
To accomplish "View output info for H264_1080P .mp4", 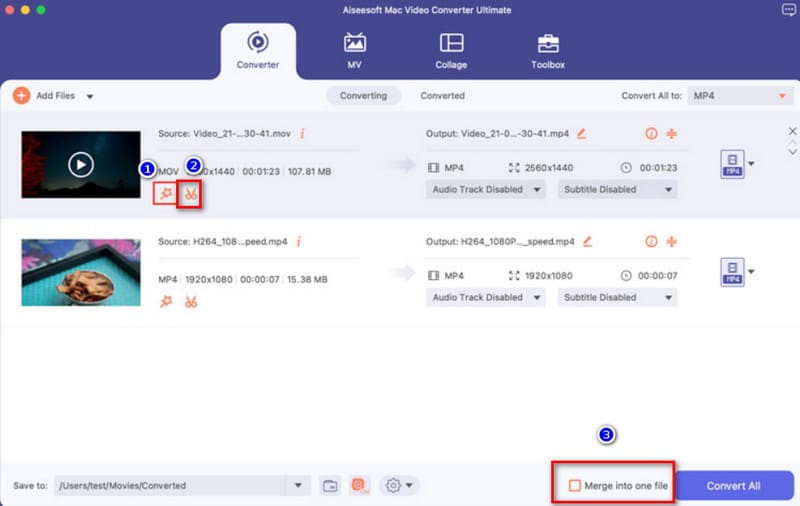I will point(651,241).
